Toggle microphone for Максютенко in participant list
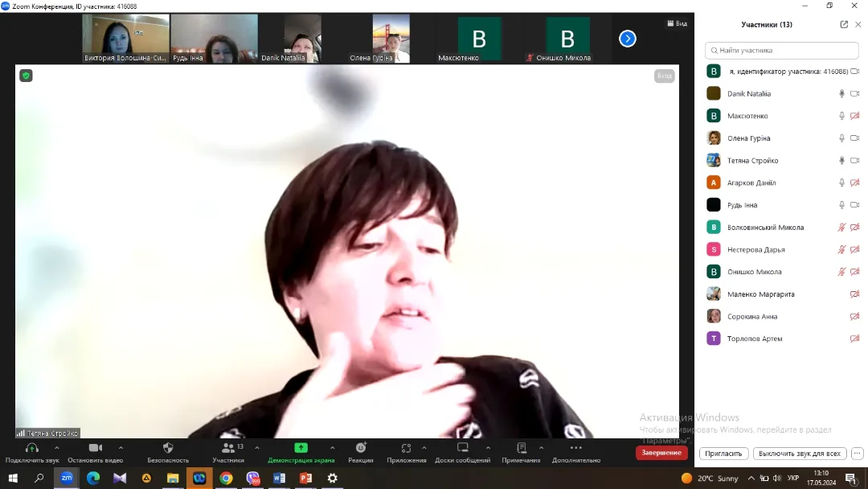868x489 pixels. 841,116
